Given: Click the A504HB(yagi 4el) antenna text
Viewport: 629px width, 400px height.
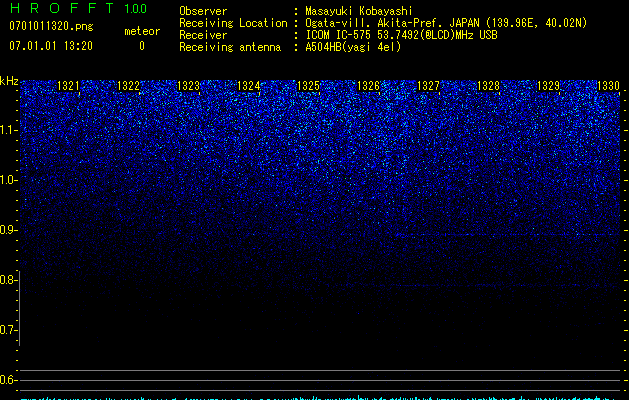Looking at the screenshot, I should click(353, 47).
